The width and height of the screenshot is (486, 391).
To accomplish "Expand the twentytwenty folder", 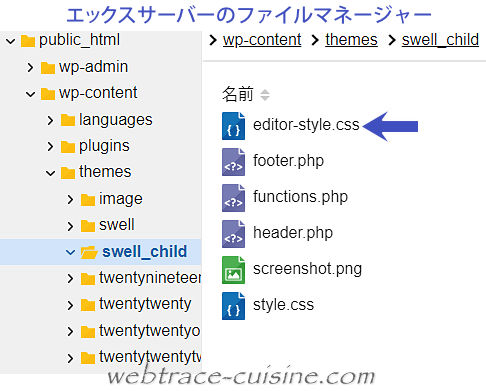I will pyautogui.click(x=70, y=305).
